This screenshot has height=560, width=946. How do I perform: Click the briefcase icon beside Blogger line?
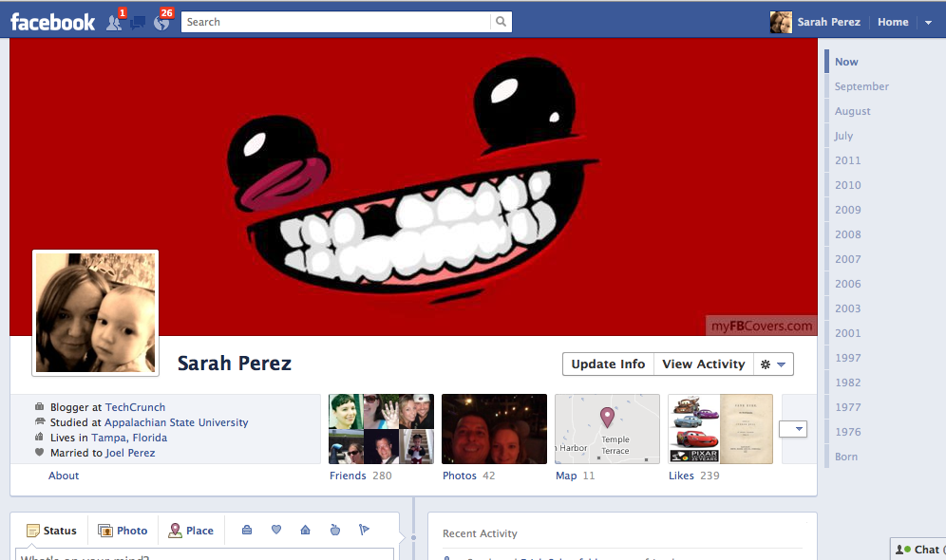pyautogui.click(x=39, y=407)
